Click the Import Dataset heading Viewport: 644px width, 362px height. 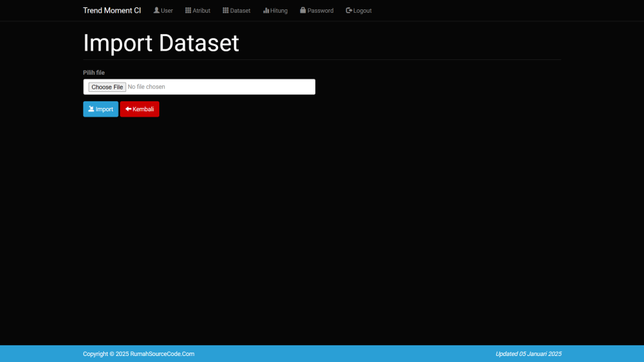[x=161, y=43]
